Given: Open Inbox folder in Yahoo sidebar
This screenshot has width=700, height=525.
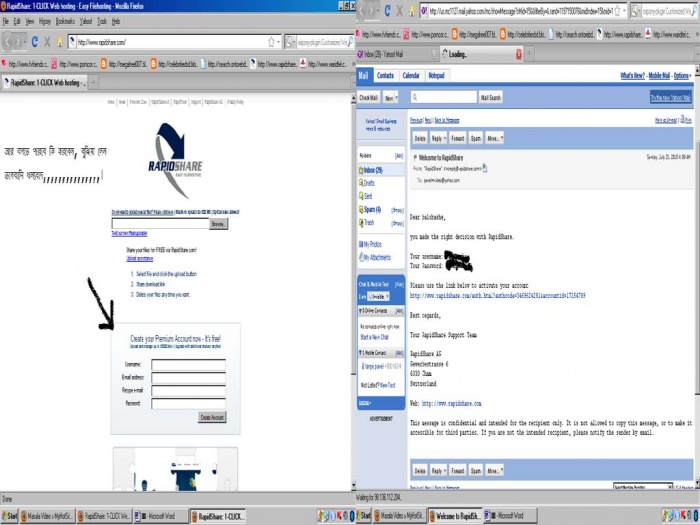Looking at the screenshot, I should coord(371,170).
